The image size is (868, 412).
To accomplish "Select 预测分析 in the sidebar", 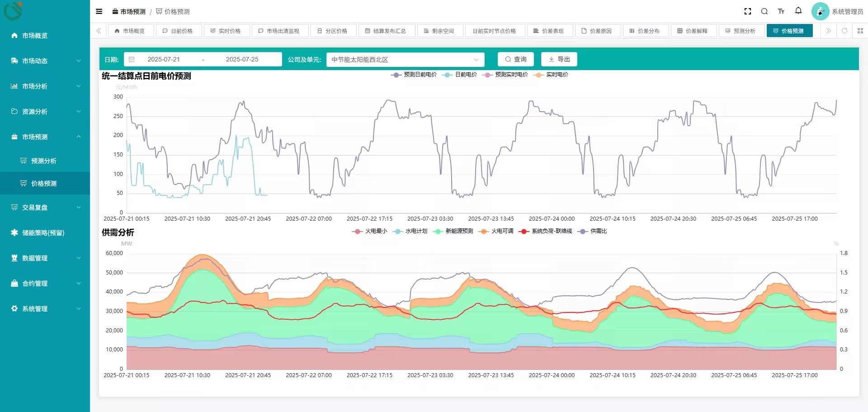I will pos(43,161).
